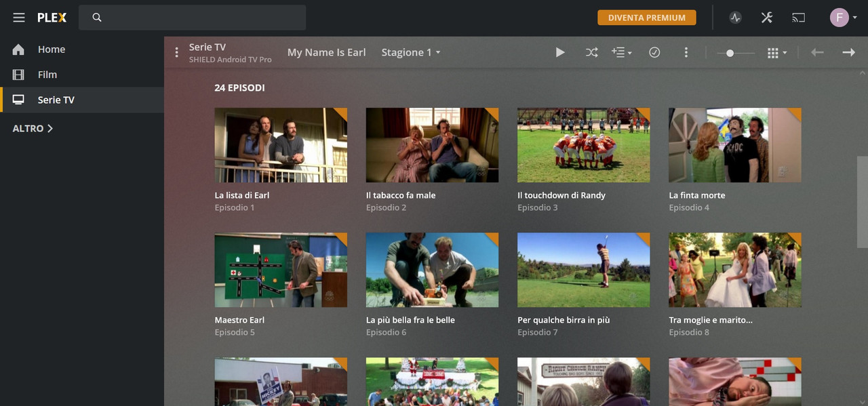
Task: Open the user account avatar F
Action: [x=840, y=18]
